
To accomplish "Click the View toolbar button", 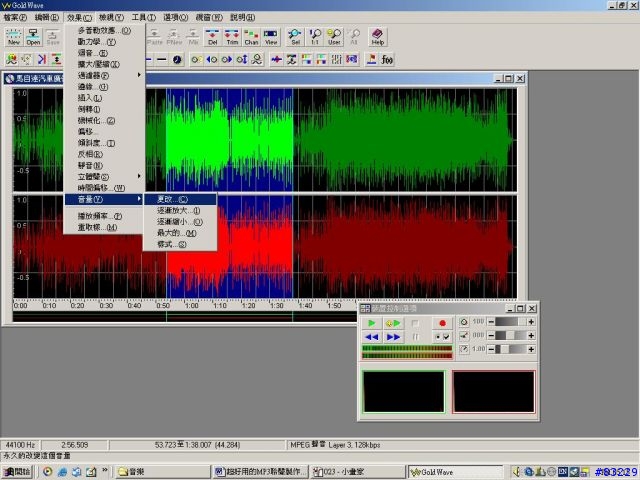I will tap(271, 37).
